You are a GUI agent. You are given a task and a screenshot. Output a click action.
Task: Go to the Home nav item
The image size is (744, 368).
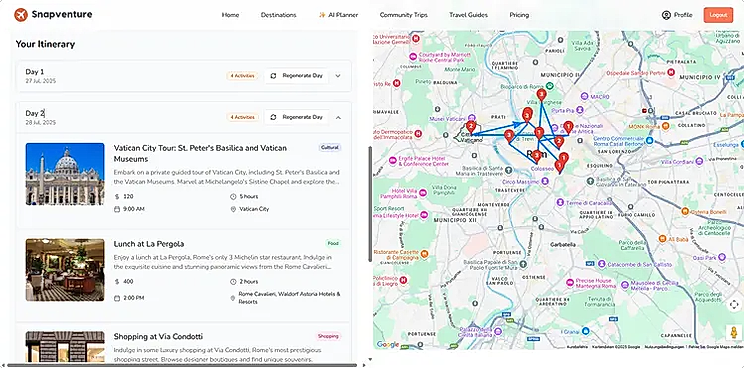pos(230,15)
